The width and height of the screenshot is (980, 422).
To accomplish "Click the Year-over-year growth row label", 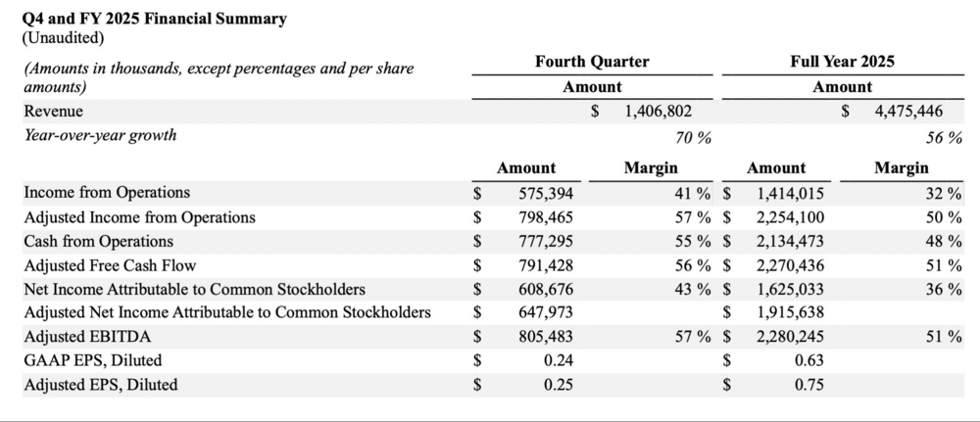I will click(x=100, y=135).
